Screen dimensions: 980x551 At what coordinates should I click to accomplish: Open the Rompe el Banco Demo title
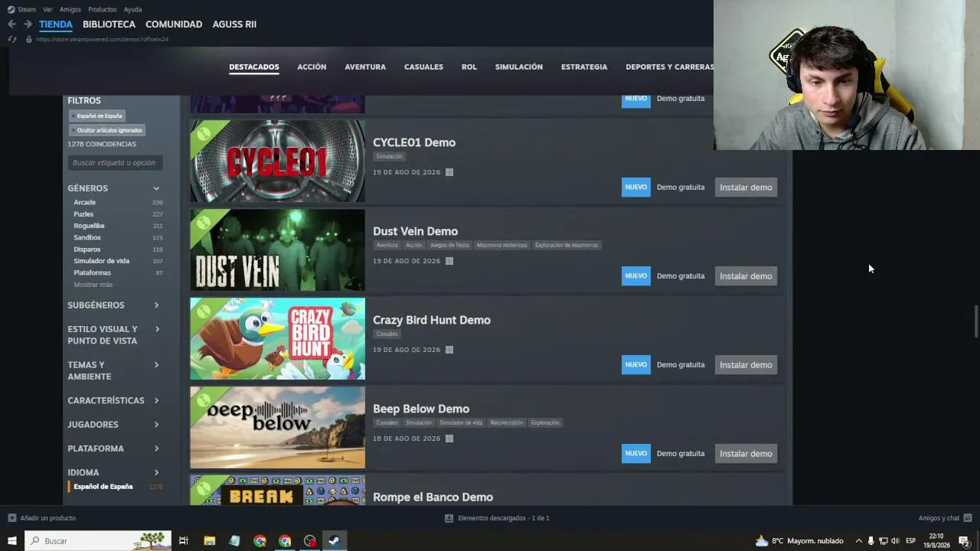[x=433, y=497]
